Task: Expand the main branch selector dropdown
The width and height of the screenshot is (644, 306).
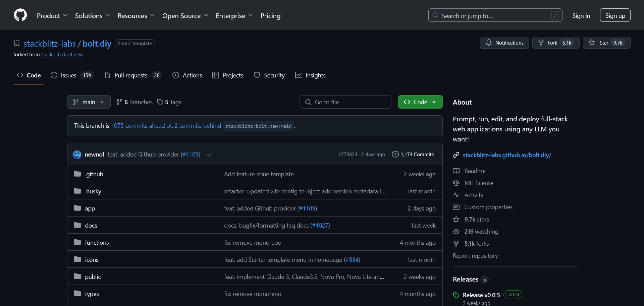Action: point(89,102)
